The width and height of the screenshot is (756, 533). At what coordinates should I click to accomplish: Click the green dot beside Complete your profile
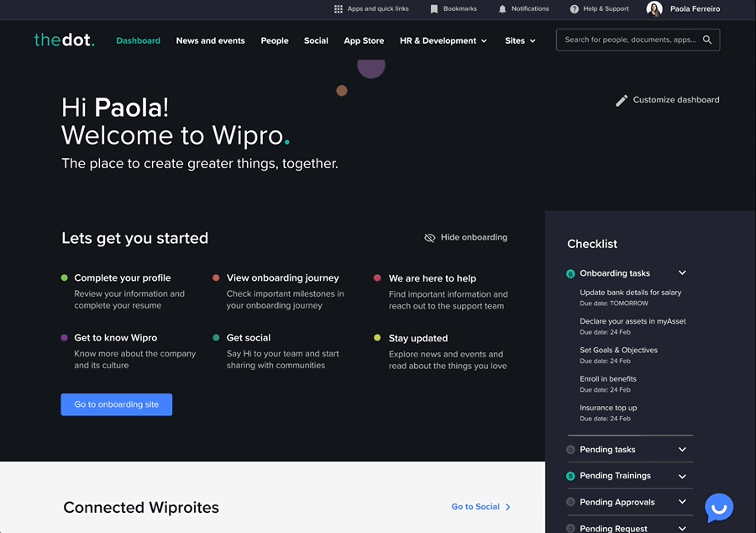(x=64, y=277)
